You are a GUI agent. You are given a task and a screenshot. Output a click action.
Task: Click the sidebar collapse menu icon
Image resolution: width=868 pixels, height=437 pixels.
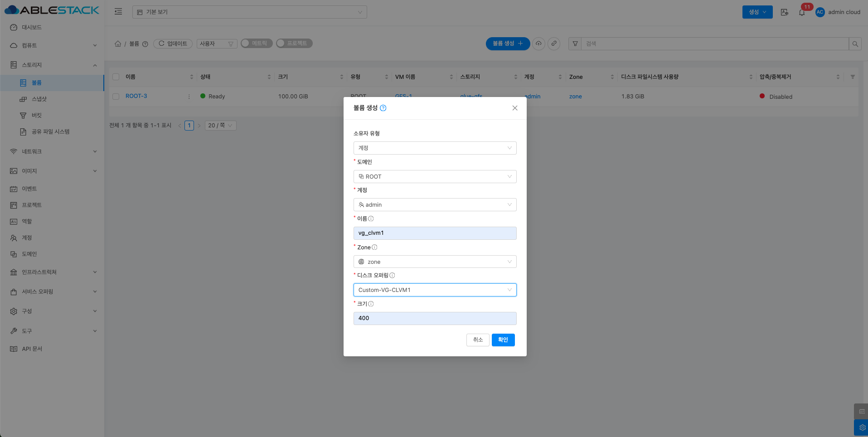click(x=118, y=12)
